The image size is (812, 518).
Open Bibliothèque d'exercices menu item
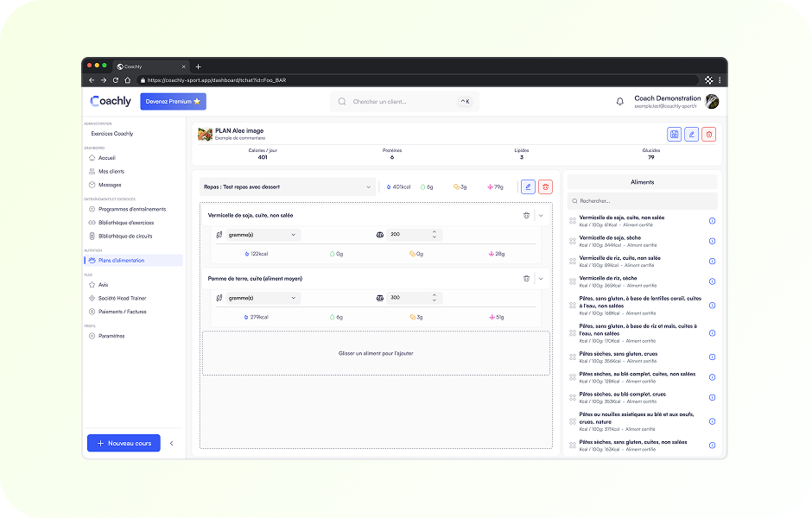[124, 222]
